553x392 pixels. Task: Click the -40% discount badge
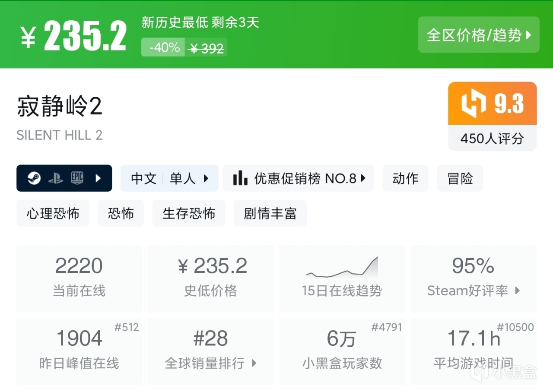[164, 47]
